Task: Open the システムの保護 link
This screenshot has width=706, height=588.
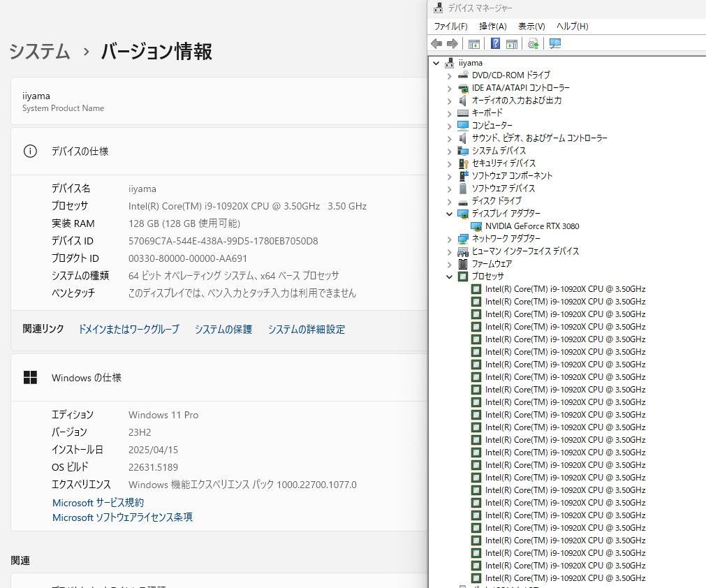Action: (223, 330)
